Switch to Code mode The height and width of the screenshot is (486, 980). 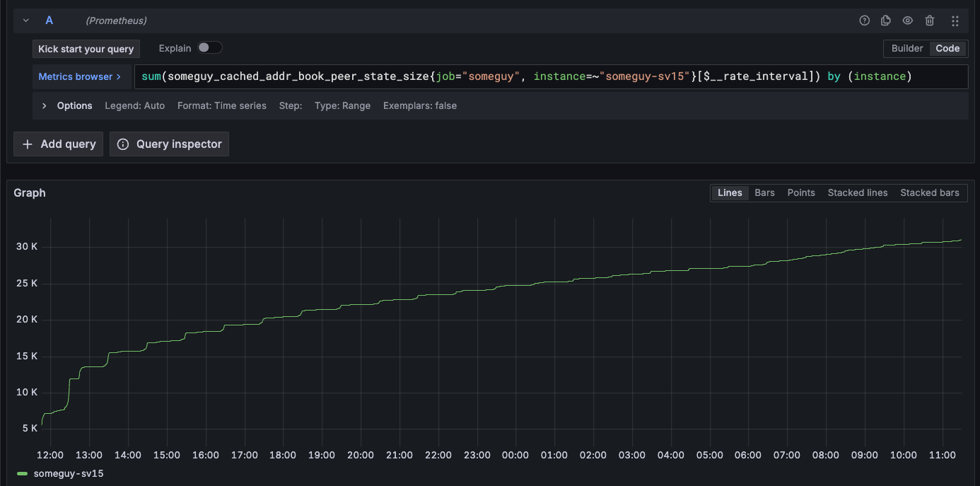947,48
